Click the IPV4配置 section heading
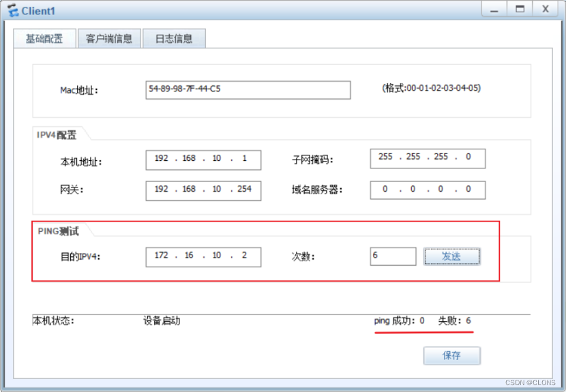 pos(57,135)
